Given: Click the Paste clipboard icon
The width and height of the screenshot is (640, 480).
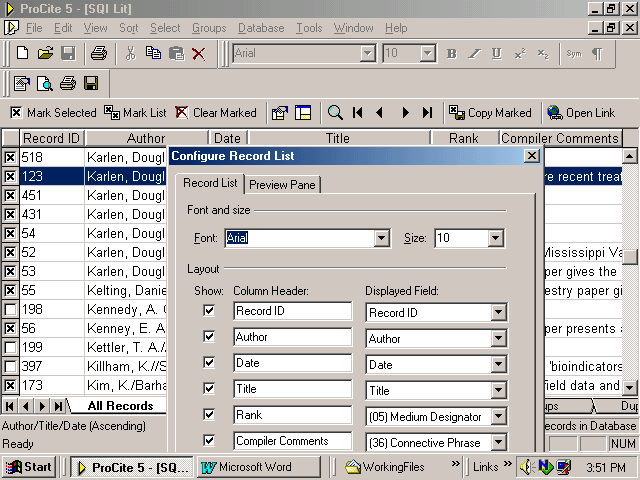Looking at the screenshot, I should click(x=177, y=53).
